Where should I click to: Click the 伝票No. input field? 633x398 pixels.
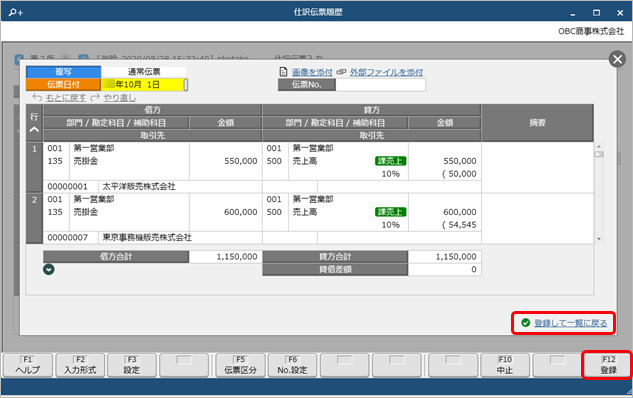pos(380,85)
